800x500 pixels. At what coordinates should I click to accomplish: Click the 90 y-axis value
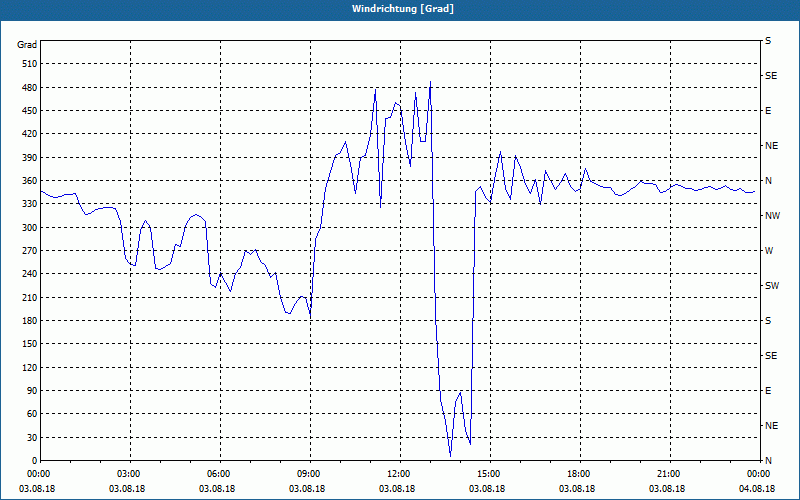32,391
